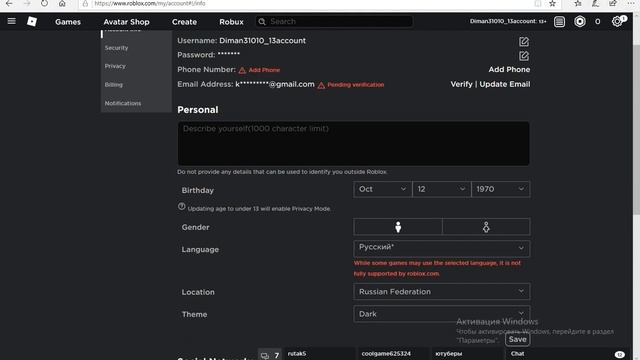This screenshot has height=360, width=640.
Task: Open the Robux balance icon
Action: click(x=580, y=22)
